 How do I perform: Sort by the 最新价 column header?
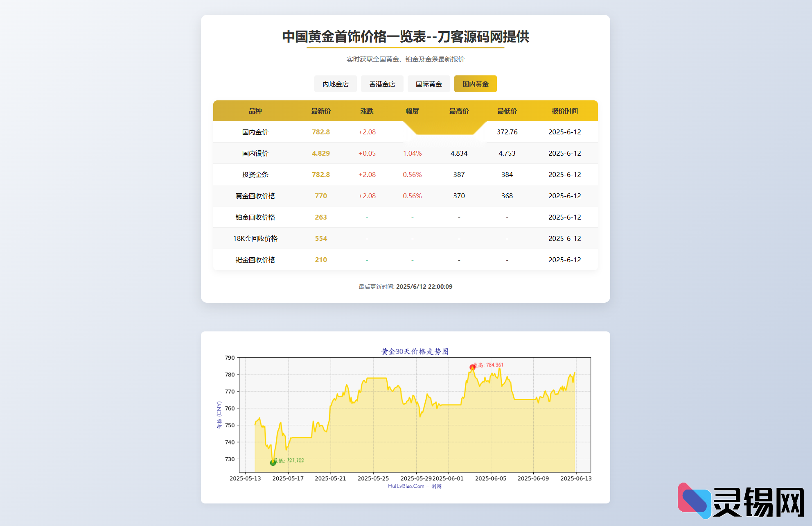click(321, 111)
